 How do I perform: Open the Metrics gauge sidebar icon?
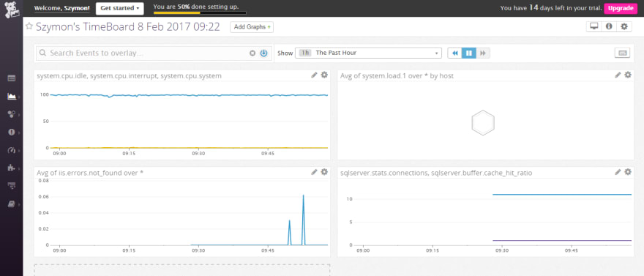click(12, 150)
